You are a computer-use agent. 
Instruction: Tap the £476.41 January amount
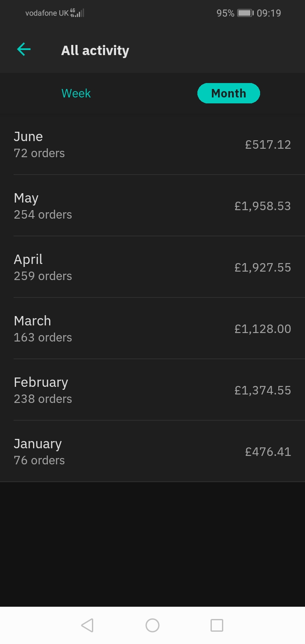268,452
